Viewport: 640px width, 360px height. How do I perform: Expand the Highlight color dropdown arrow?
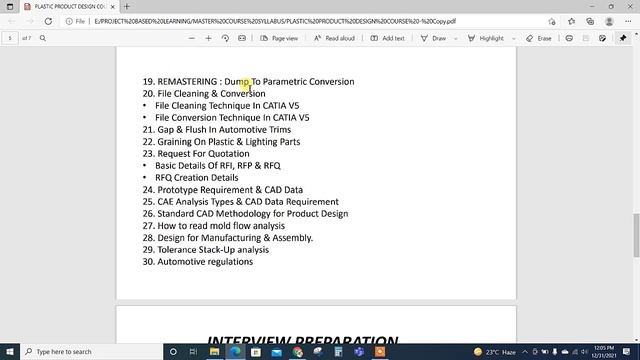513,38
